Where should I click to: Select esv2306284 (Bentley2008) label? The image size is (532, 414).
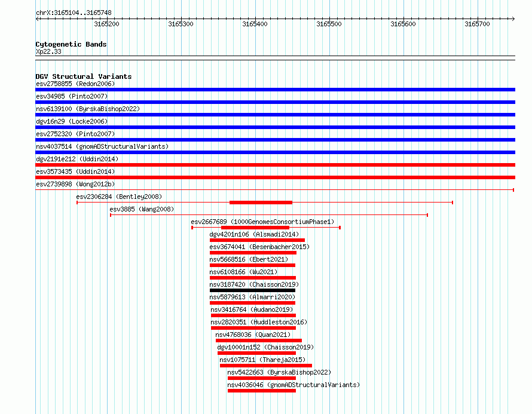(119, 197)
